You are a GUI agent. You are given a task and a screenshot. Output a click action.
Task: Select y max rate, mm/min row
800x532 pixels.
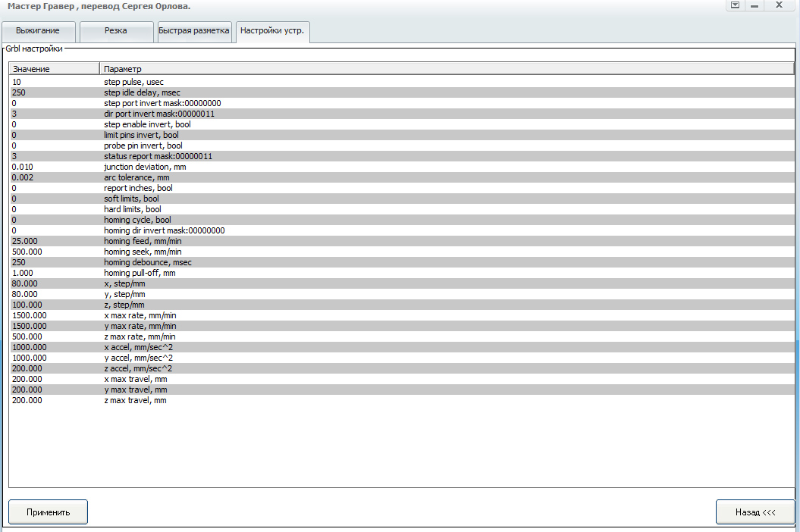[x=402, y=326]
